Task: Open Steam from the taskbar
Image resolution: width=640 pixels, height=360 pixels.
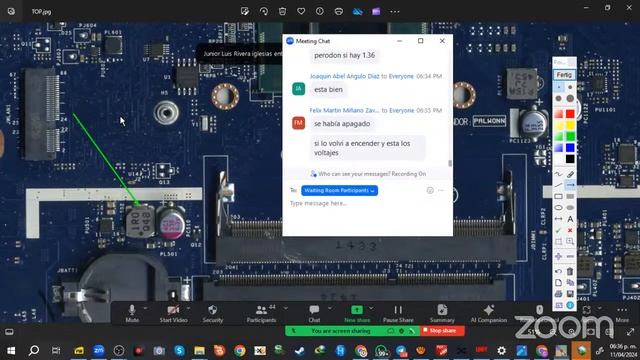Action: [x=300, y=350]
